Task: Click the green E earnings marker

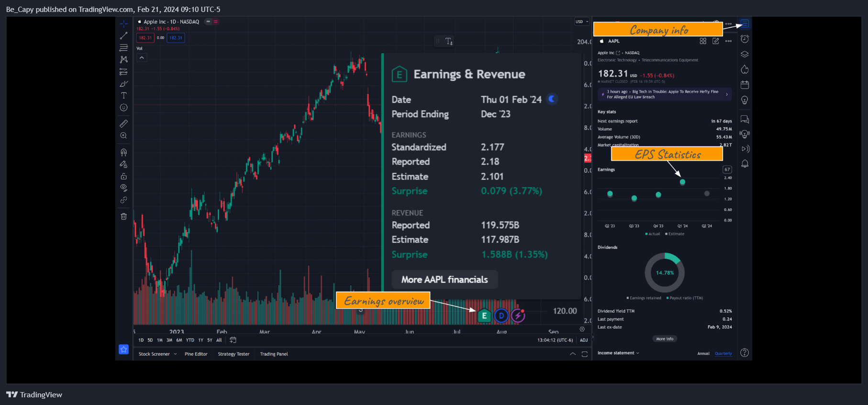Action: 484,315
